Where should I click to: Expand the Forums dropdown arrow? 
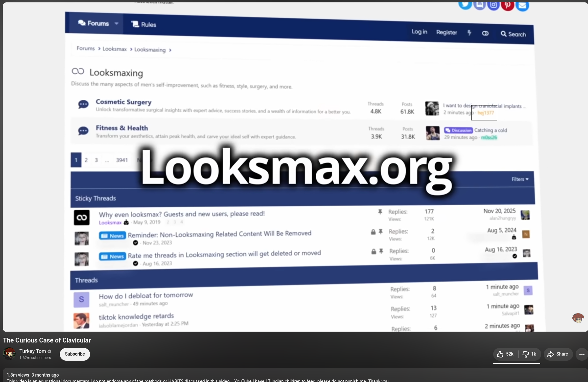point(116,24)
